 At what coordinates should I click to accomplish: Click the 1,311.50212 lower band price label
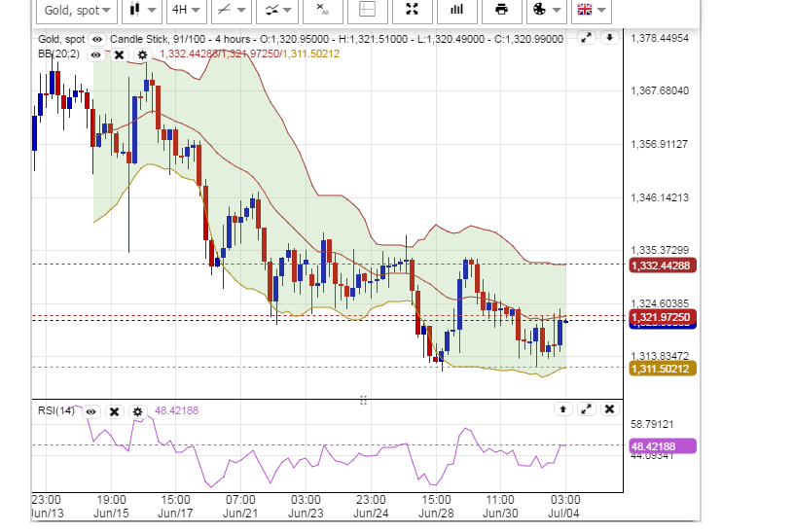coord(663,369)
